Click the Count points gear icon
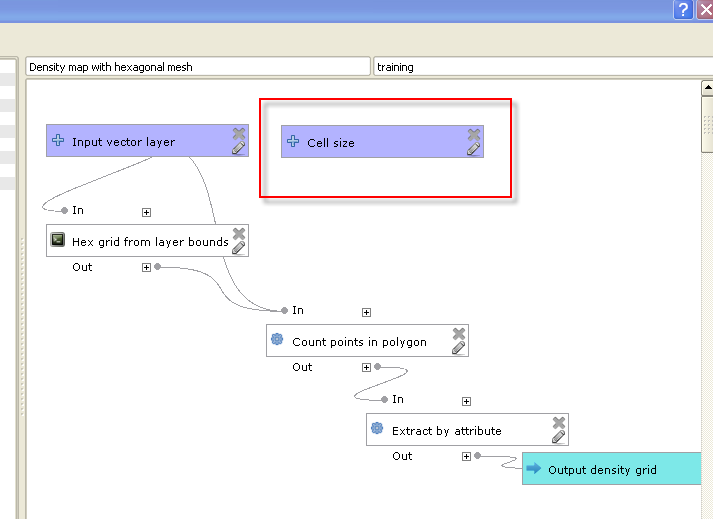The width and height of the screenshot is (713, 519). (x=277, y=339)
